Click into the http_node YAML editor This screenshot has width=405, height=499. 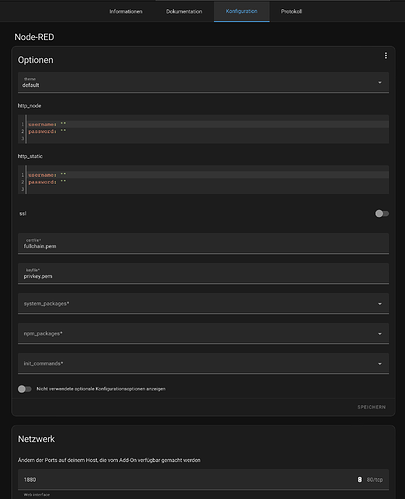click(203, 129)
